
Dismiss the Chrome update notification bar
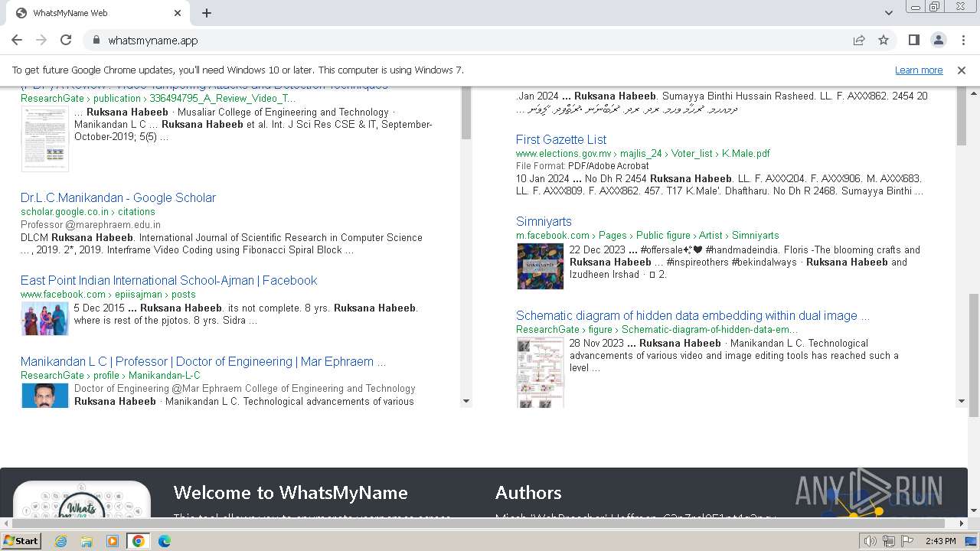tap(962, 70)
